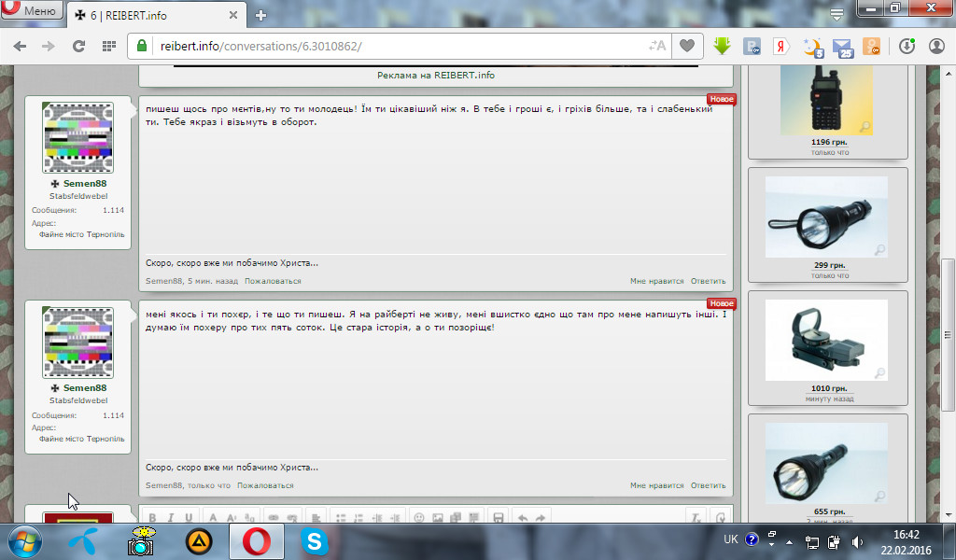Toggle italic in the reply editor
The height and width of the screenshot is (560, 956).
(x=171, y=517)
